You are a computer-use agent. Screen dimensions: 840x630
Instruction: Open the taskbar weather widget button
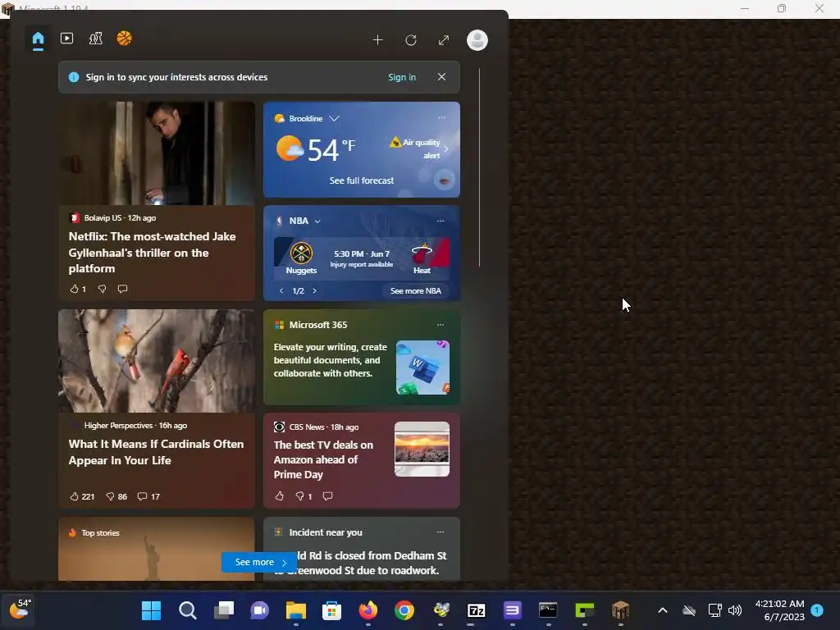pyautogui.click(x=20, y=610)
